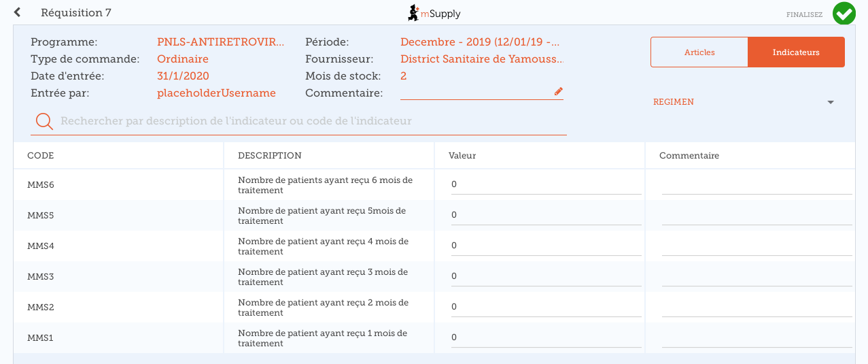This screenshot has width=868, height=364.
Task: Click the indicator search field
Action: tap(313, 121)
